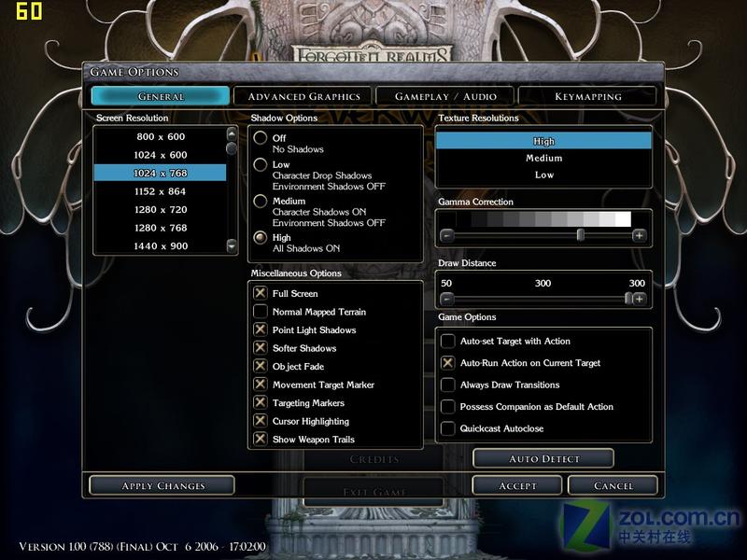
Task: Click resolution list scroll up arrow
Action: pyautogui.click(x=232, y=133)
